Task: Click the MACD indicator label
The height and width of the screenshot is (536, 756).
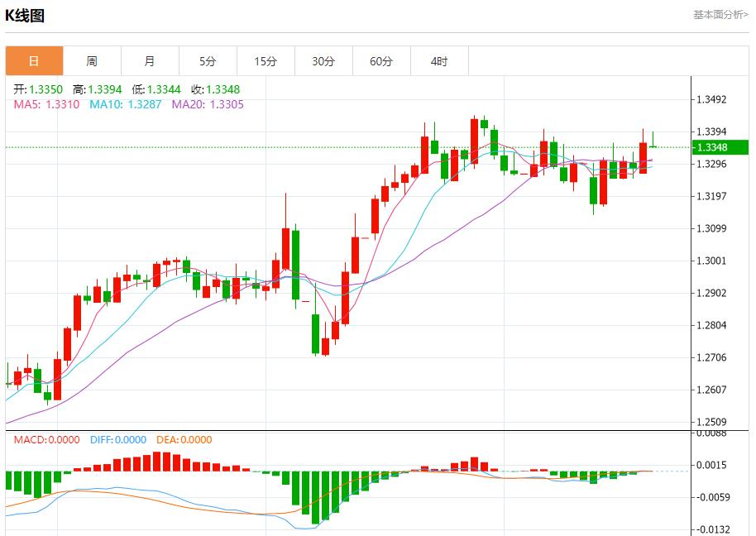Action: point(46,440)
